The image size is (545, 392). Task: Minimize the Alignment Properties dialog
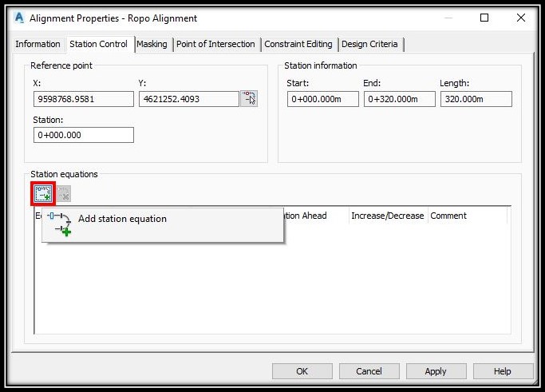pyautogui.click(x=448, y=18)
